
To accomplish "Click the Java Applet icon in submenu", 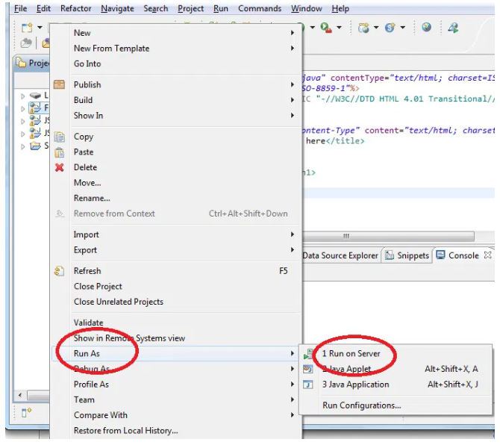I will tap(308, 369).
